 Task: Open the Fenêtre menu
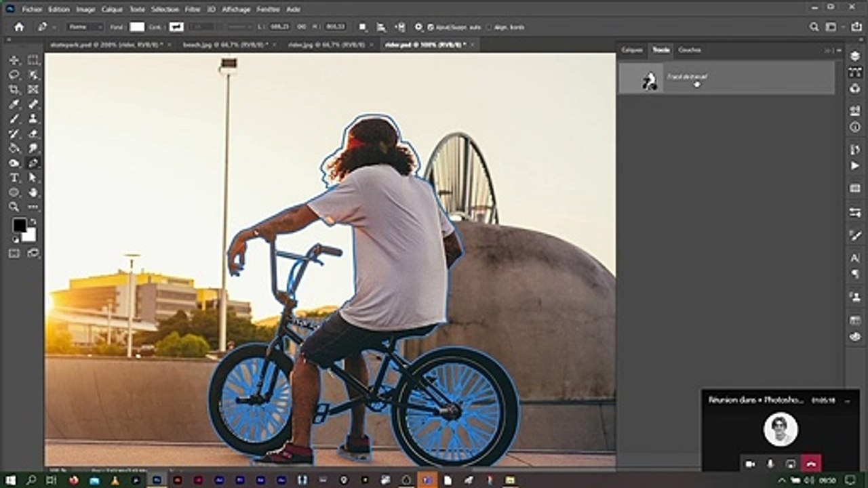pyautogui.click(x=269, y=9)
